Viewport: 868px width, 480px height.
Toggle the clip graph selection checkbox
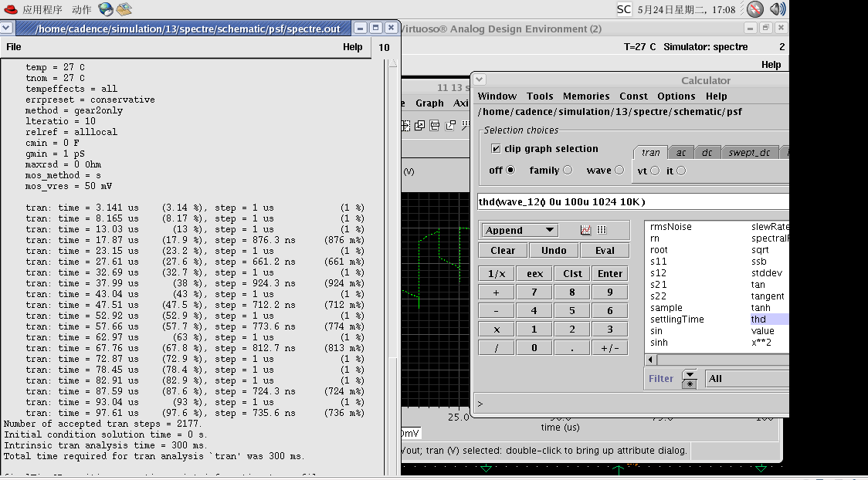496,149
